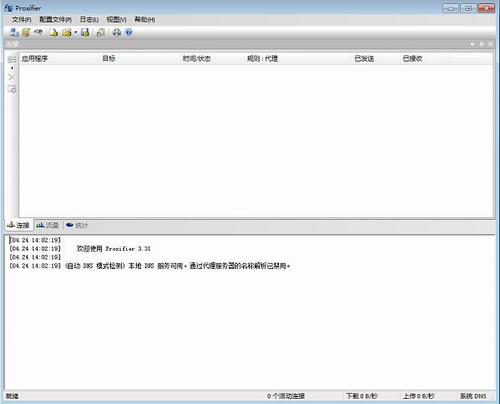Click the 已发送 column header
The image size is (500, 404).
pyautogui.click(x=364, y=59)
